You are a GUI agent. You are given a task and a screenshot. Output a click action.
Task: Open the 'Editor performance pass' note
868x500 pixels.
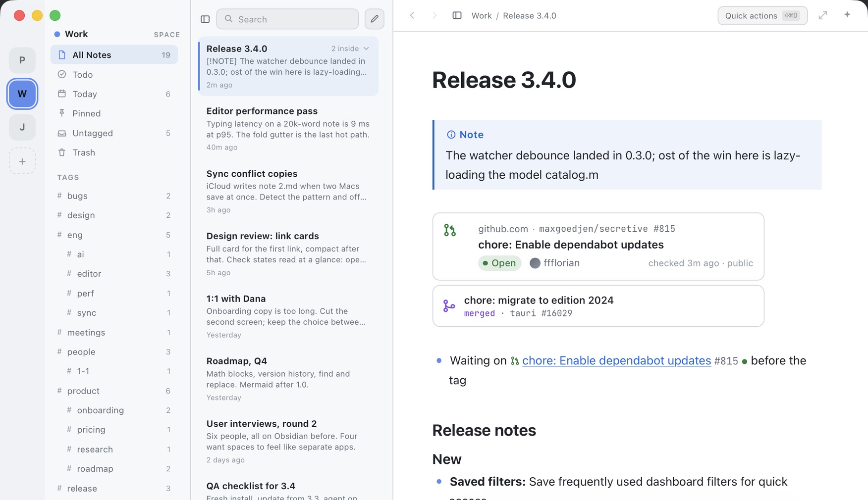click(288, 129)
